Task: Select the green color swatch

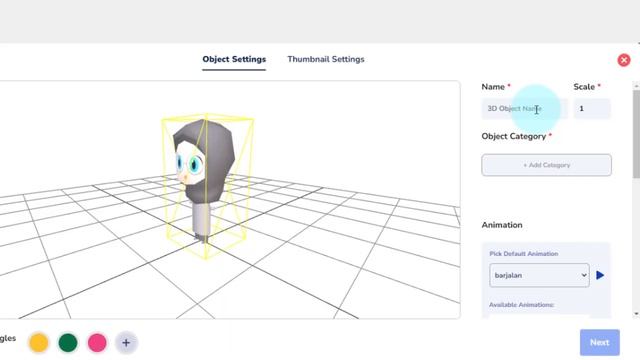Action: [x=68, y=342]
